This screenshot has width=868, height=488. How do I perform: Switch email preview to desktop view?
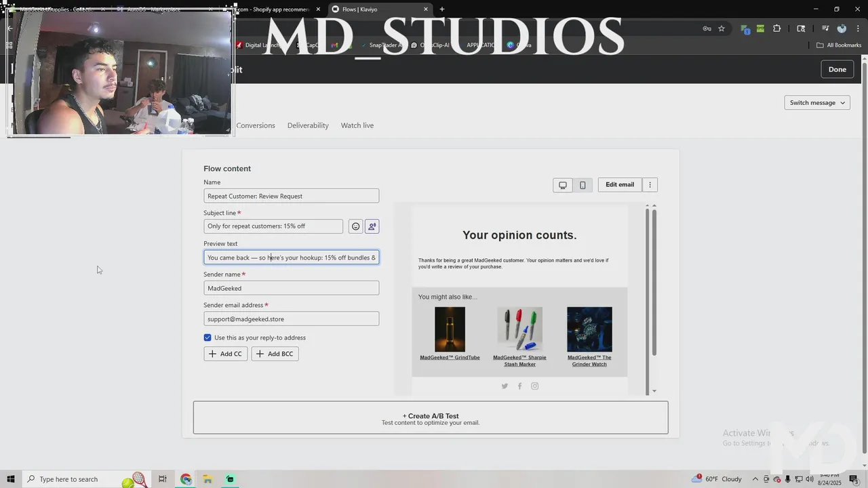563,185
